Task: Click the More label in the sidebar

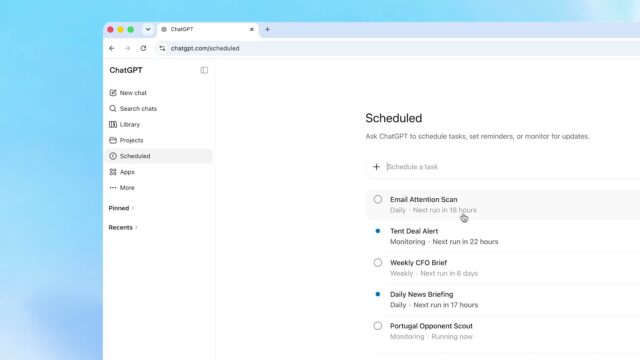Action: click(x=127, y=188)
